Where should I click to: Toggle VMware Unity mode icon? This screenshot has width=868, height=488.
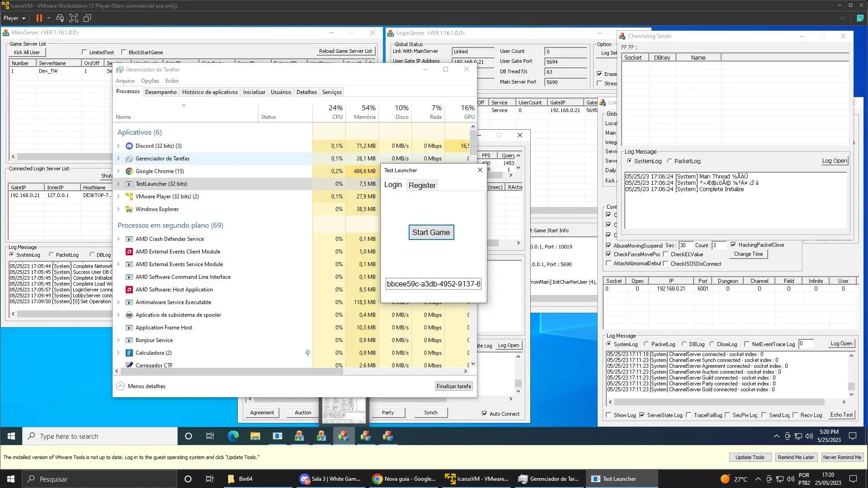(87, 18)
